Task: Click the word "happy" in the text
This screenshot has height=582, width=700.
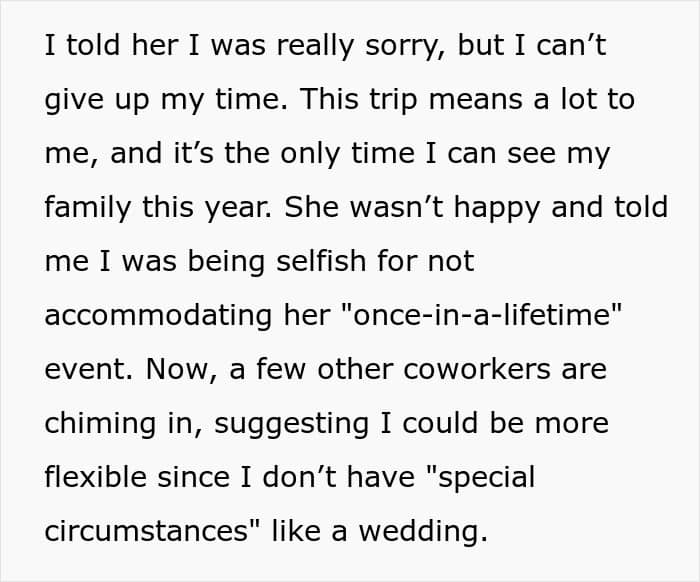Action: pos(497,208)
